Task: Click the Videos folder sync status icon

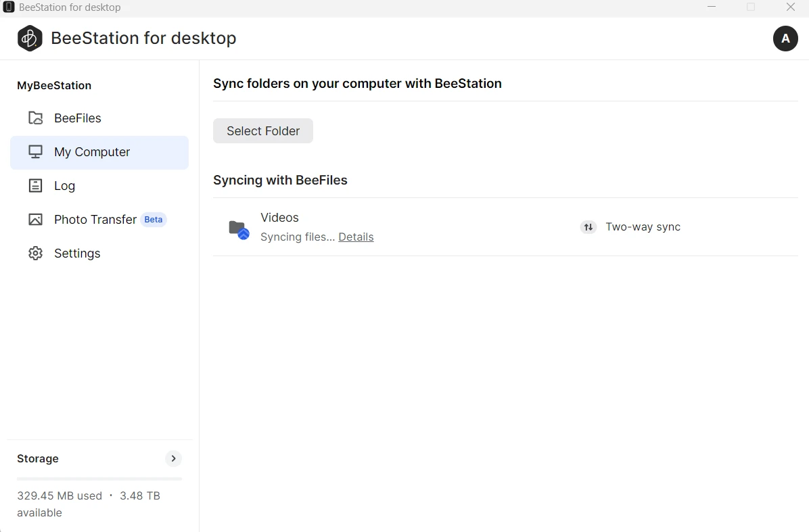Action: pos(238,229)
